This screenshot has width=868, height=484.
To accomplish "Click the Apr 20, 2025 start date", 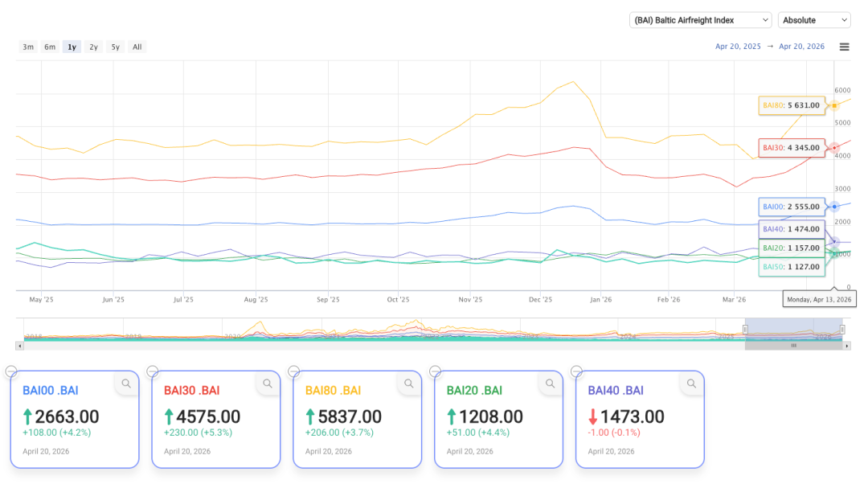I will [x=738, y=47].
